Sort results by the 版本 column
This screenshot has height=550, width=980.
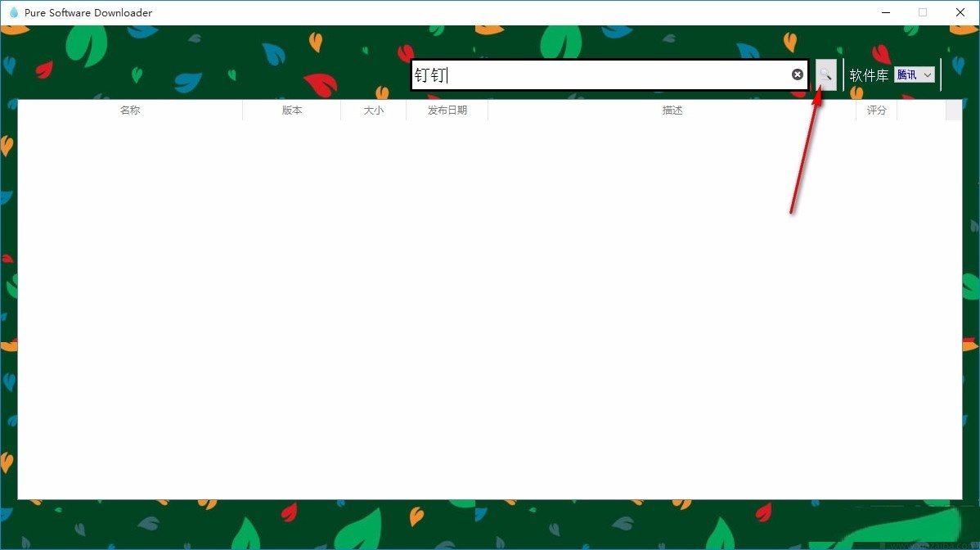click(291, 110)
